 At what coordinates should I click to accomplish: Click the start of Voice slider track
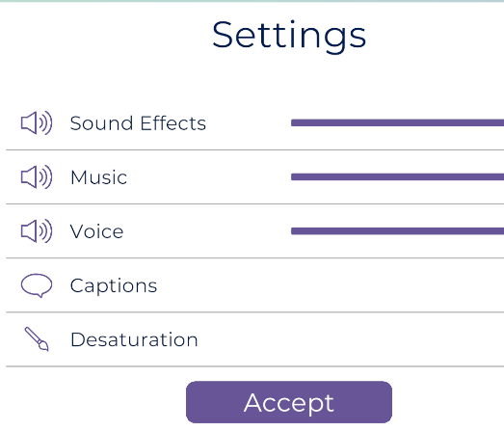(293, 231)
